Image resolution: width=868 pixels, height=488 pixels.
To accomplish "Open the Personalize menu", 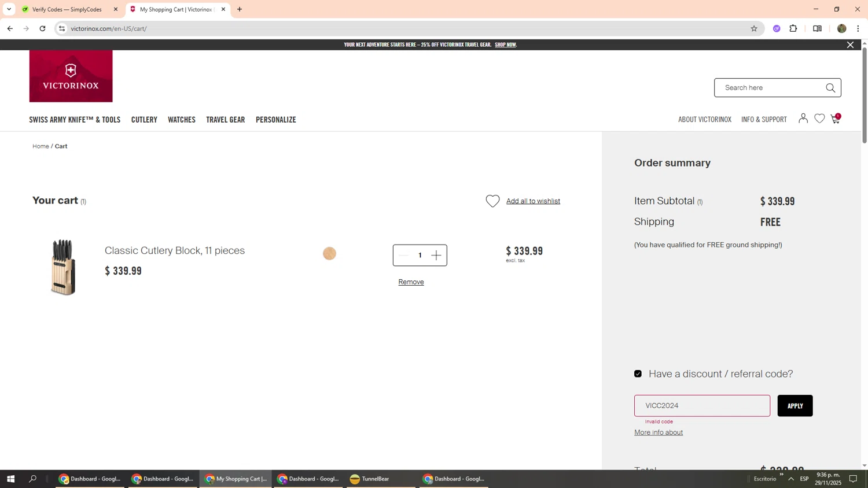I will [x=276, y=120].
